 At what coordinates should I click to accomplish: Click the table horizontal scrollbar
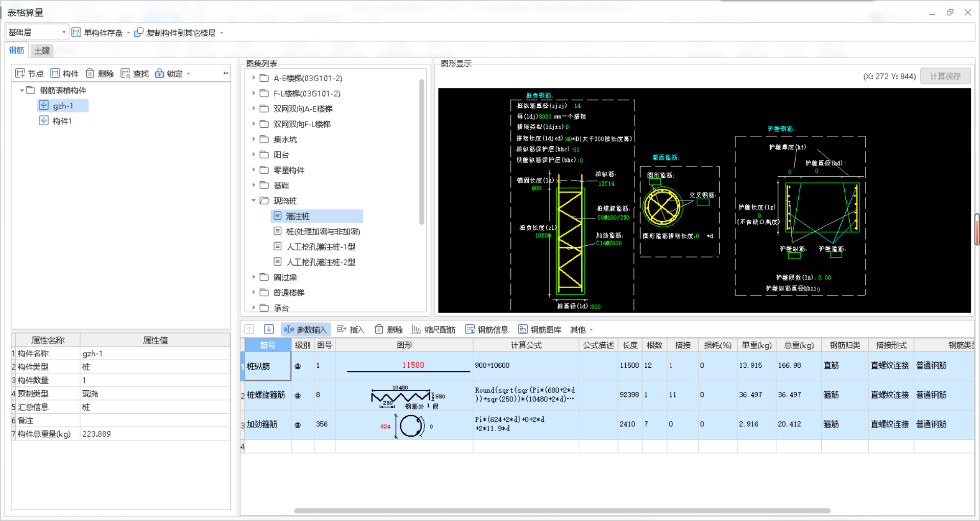[x=561, y=511]
